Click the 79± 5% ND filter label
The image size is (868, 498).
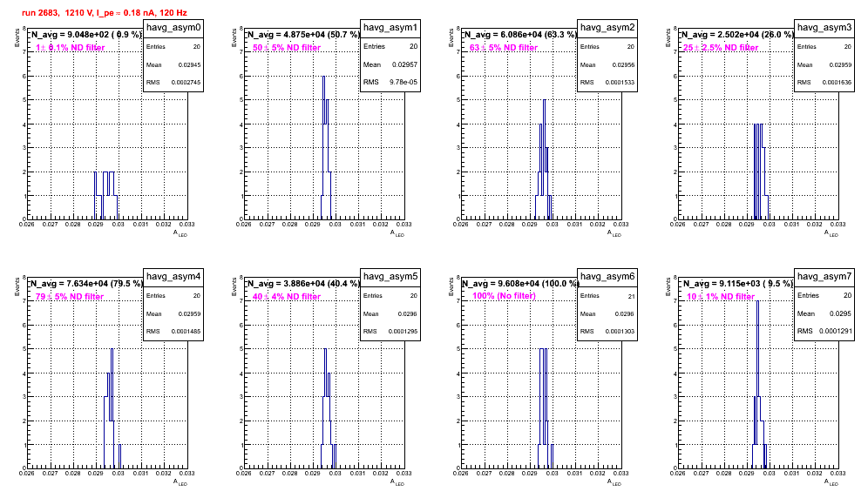pos(70,297)
